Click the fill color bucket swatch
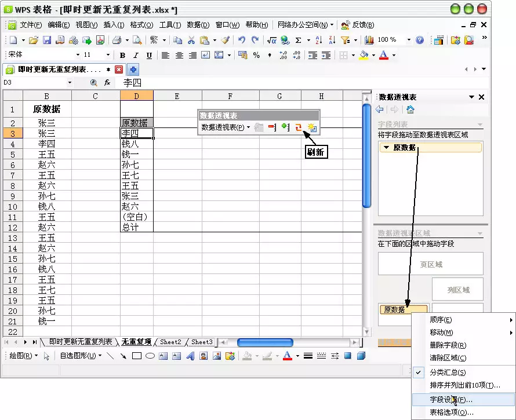Image resolution: width=516 pixels, height=420 pixels. [x=364, y=55]
